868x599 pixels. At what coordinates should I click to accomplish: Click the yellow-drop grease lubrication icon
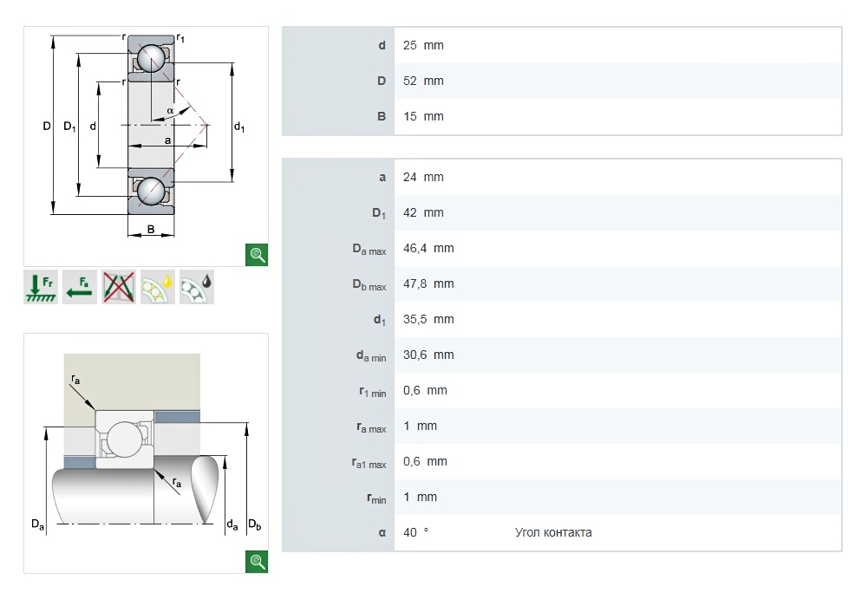[x=158, y=287]
